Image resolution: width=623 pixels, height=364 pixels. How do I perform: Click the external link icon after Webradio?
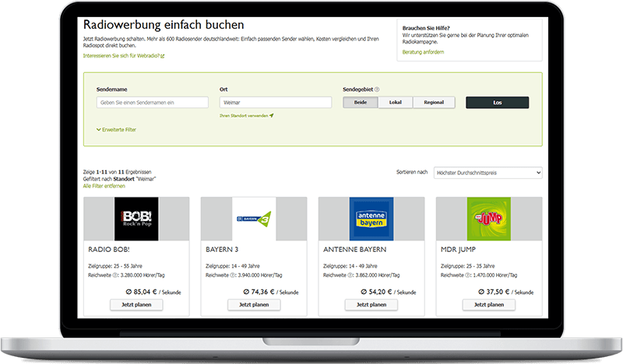click(163, 56)
